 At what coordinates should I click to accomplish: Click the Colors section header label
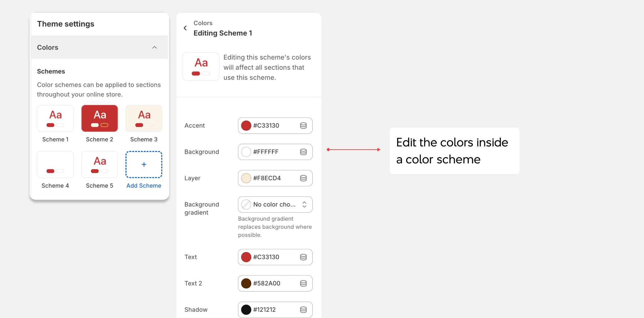point(48,47)
